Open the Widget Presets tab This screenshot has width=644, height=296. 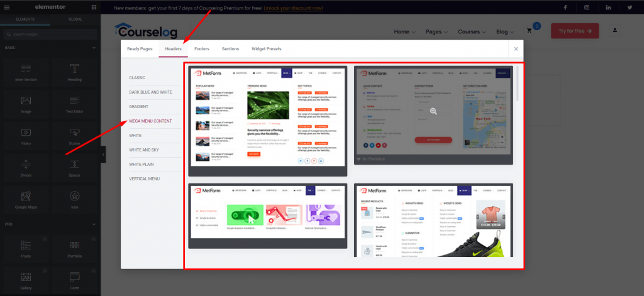[267, 49]
